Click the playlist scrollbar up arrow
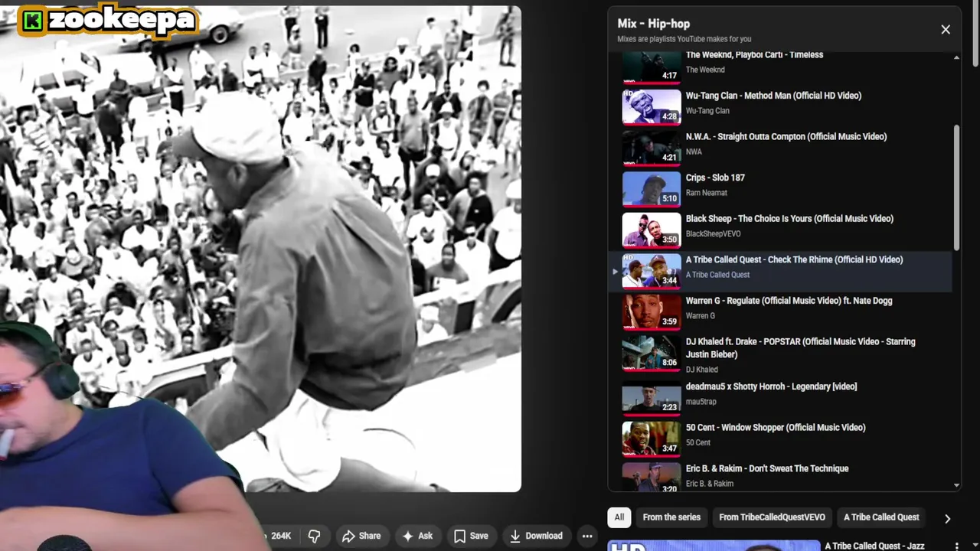The image size is (980, 551). (x=956, y=57)
